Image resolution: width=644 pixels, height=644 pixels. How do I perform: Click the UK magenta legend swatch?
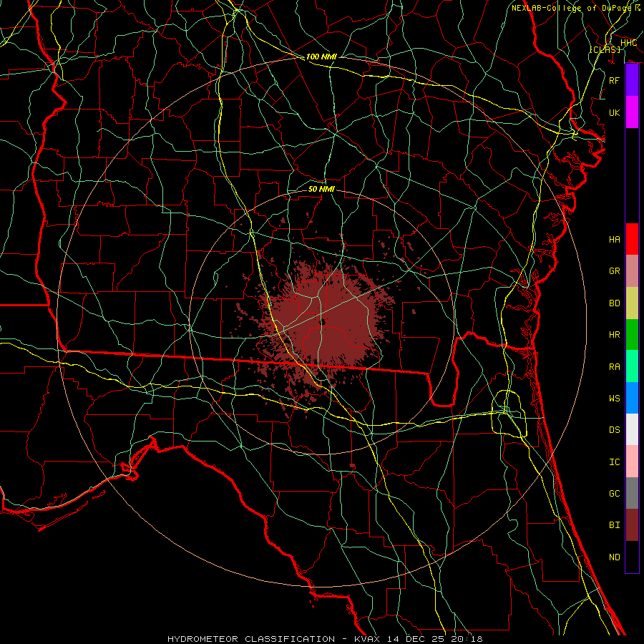click(x=632, y=112)
